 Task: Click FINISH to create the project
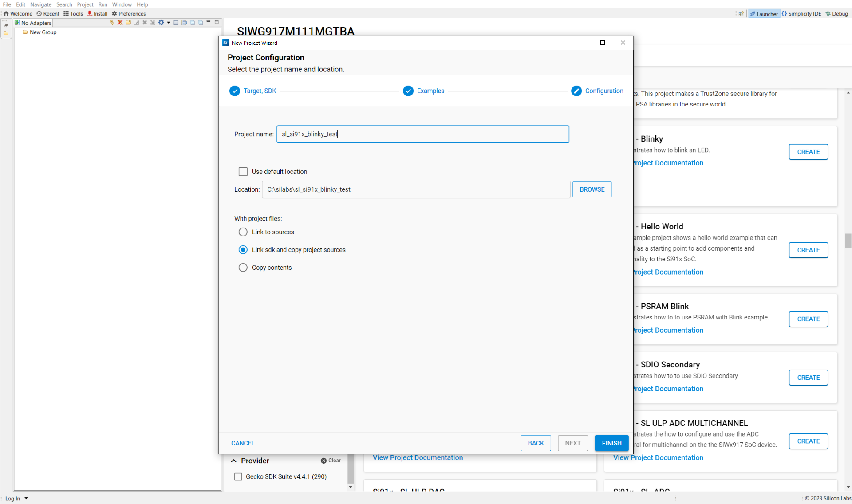coord(611,443)
